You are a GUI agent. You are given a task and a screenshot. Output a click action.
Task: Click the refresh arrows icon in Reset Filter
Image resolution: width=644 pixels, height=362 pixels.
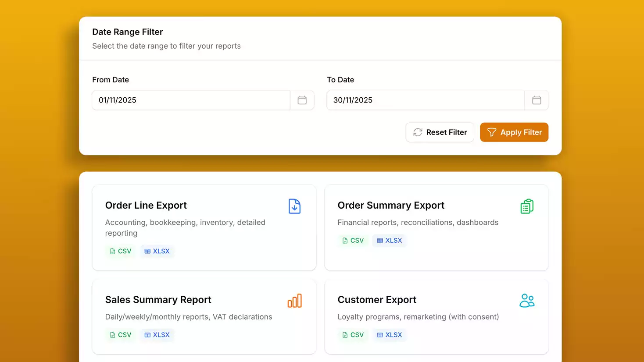(418, 132)
